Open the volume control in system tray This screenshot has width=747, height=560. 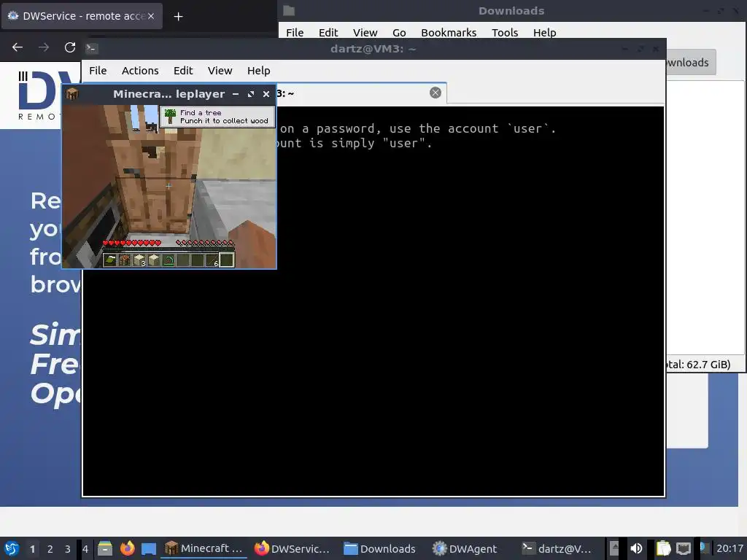(x=636, y=548)
